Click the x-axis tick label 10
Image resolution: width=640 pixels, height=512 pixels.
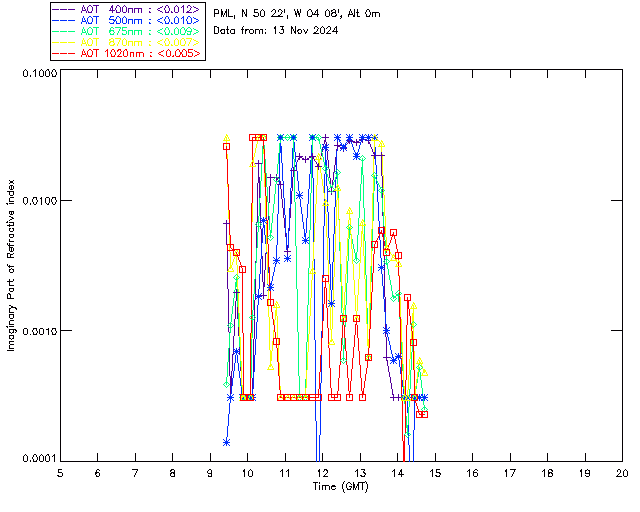pos(247,473)
